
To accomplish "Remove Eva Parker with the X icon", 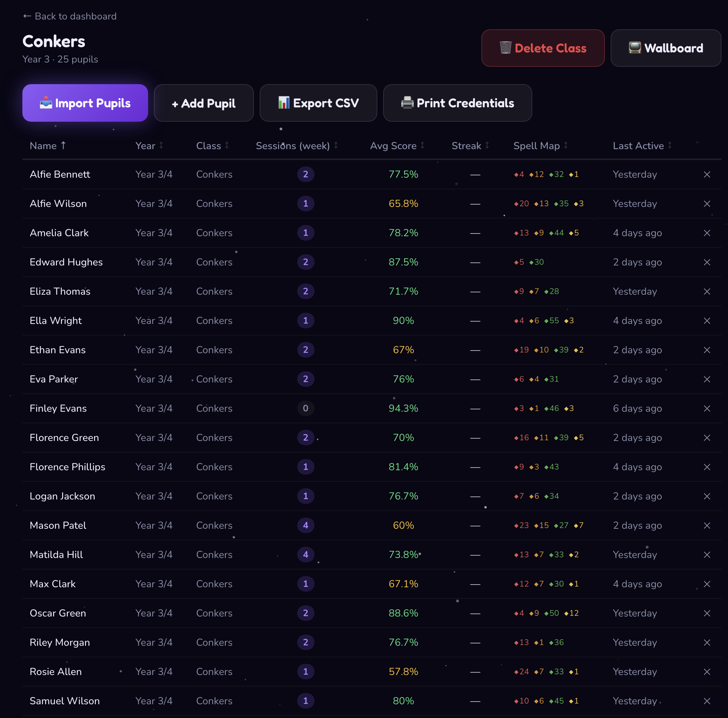I will tap(707, 379).
